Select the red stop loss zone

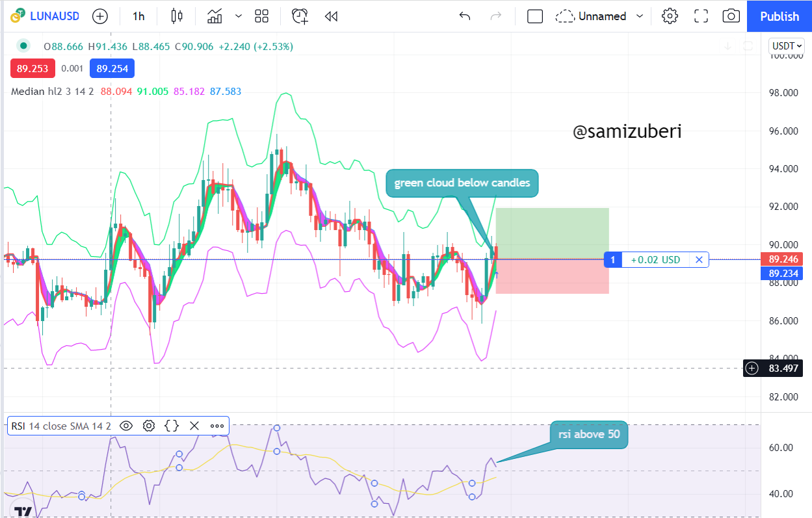(552, 276)
